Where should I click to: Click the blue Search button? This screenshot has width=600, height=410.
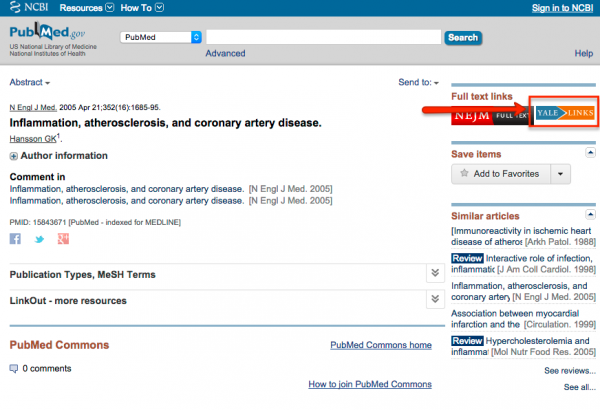tap(463, 38)
